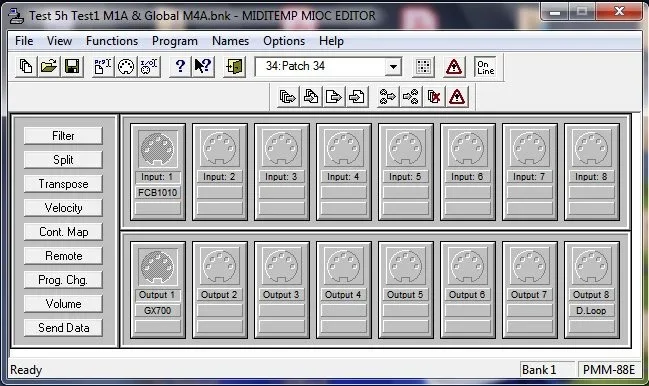Click the Send Data button
The image size is (649, 386).
coord(63,328)
